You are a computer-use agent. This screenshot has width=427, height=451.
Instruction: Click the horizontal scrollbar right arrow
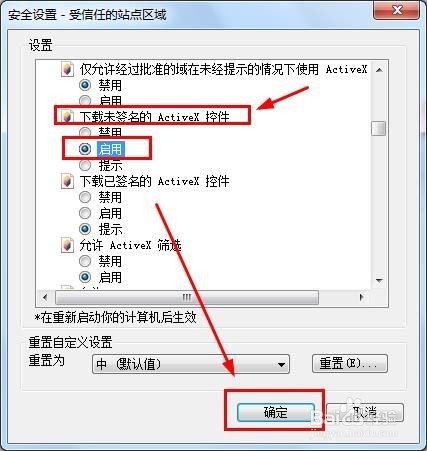click(x=362, y=297)
